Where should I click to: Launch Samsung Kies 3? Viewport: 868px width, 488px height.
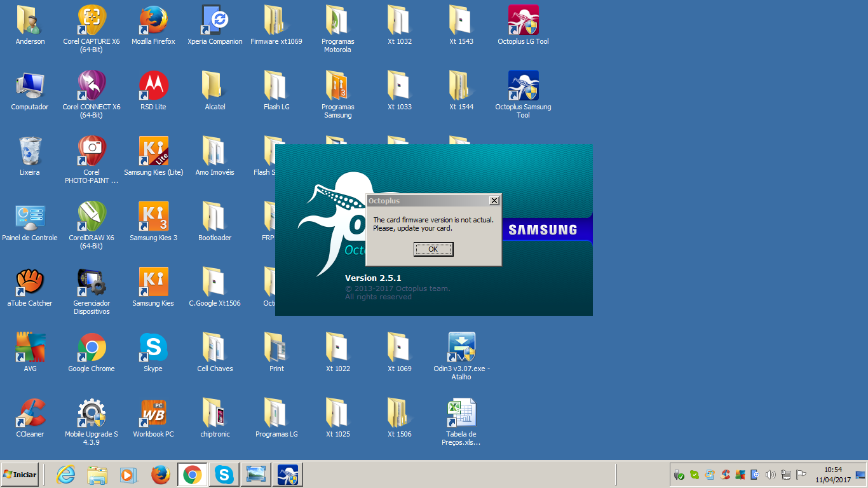click(153, 222)
